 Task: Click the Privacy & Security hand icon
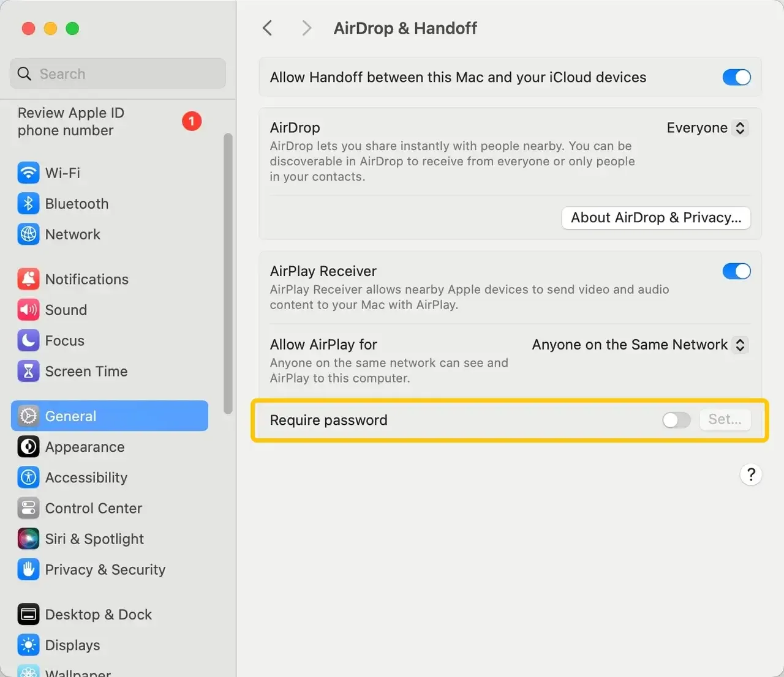click(x=28, y=569)
